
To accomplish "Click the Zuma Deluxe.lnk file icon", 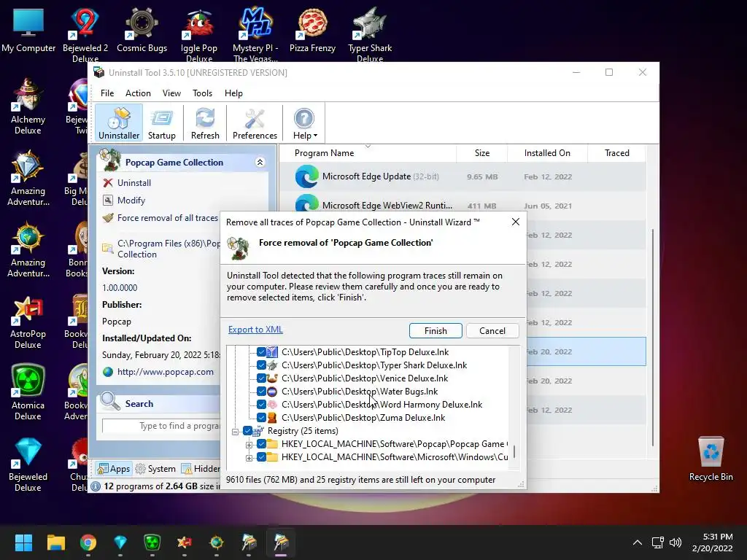I will [x=272, y=418].
